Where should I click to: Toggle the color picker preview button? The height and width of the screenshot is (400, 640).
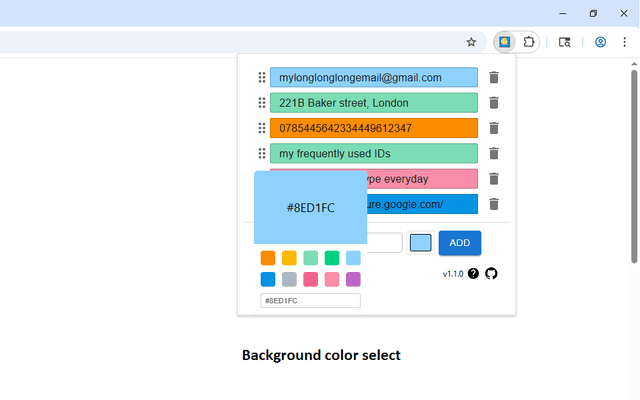point(421,243)
